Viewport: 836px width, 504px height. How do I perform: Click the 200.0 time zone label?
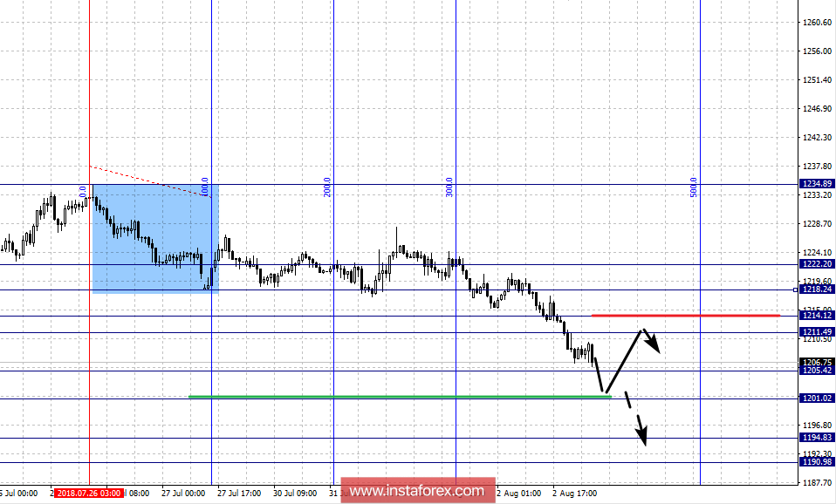(327, 187)
